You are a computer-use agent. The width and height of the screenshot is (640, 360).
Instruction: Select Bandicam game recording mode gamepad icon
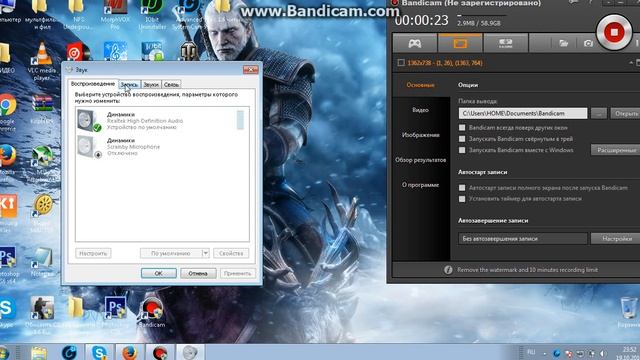[x=415, y=43]
